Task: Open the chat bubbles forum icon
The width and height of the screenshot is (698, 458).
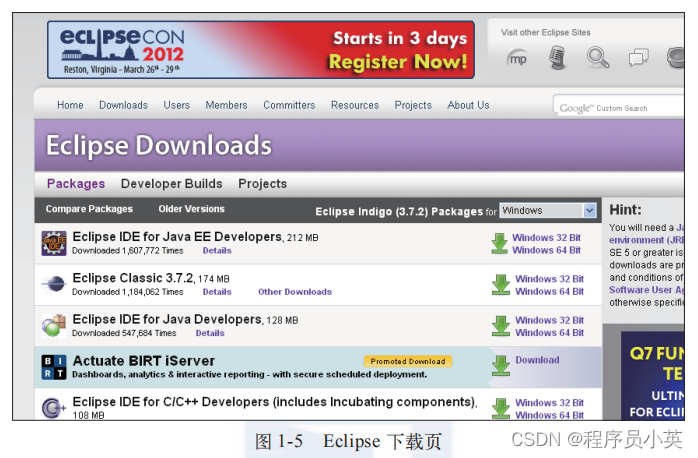Action: point(638,58)
